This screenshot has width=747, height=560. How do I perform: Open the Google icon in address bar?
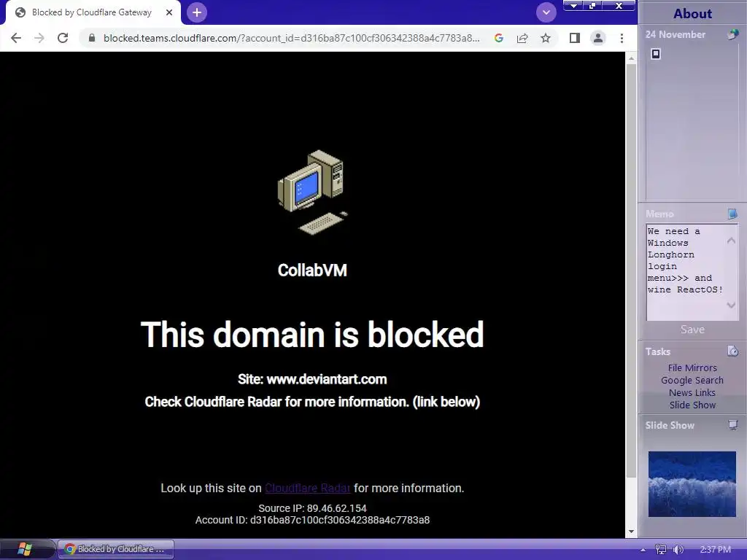click(x=499, y=38)
